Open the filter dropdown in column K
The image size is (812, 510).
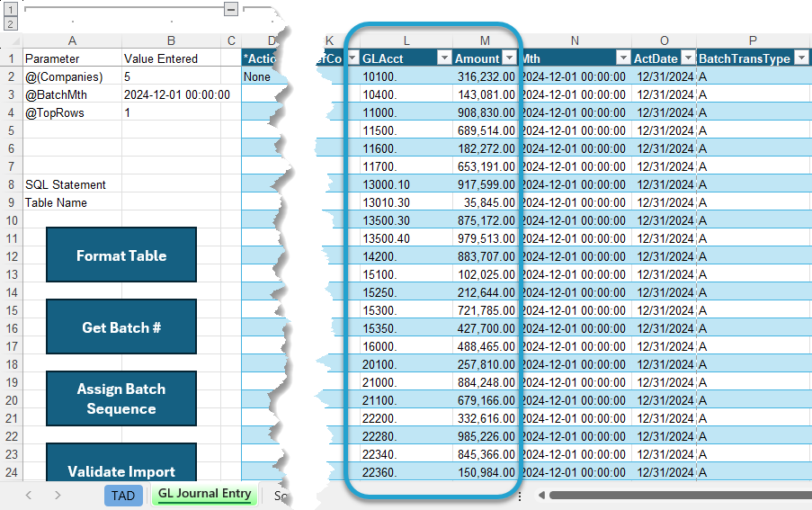352,58
